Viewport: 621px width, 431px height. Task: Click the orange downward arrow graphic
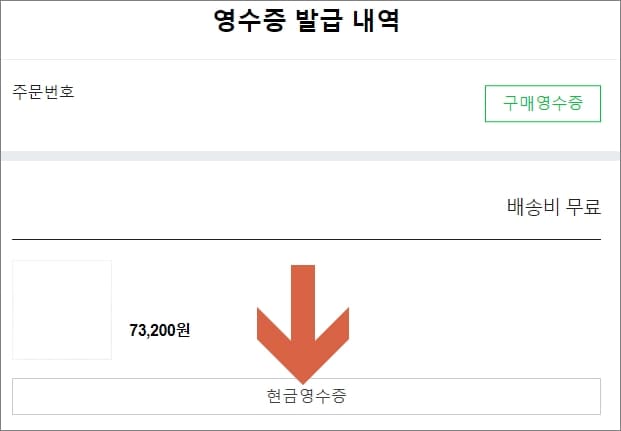303,324
